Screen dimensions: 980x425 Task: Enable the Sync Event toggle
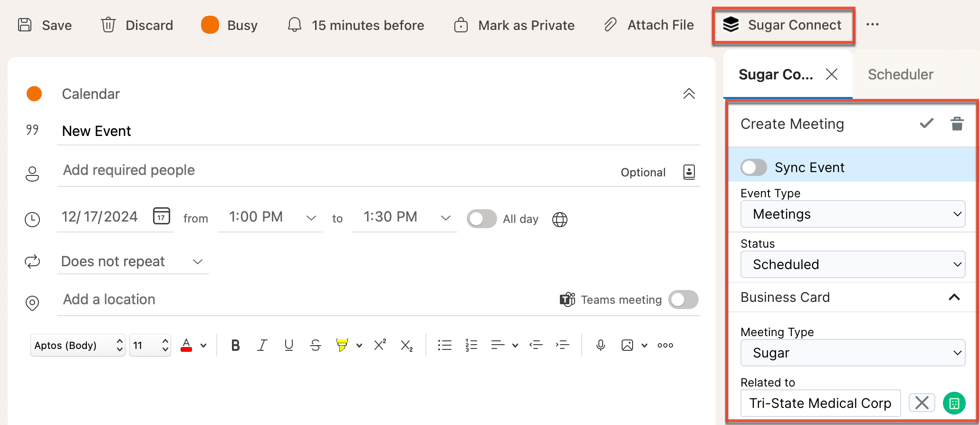[x=753, y=167]
